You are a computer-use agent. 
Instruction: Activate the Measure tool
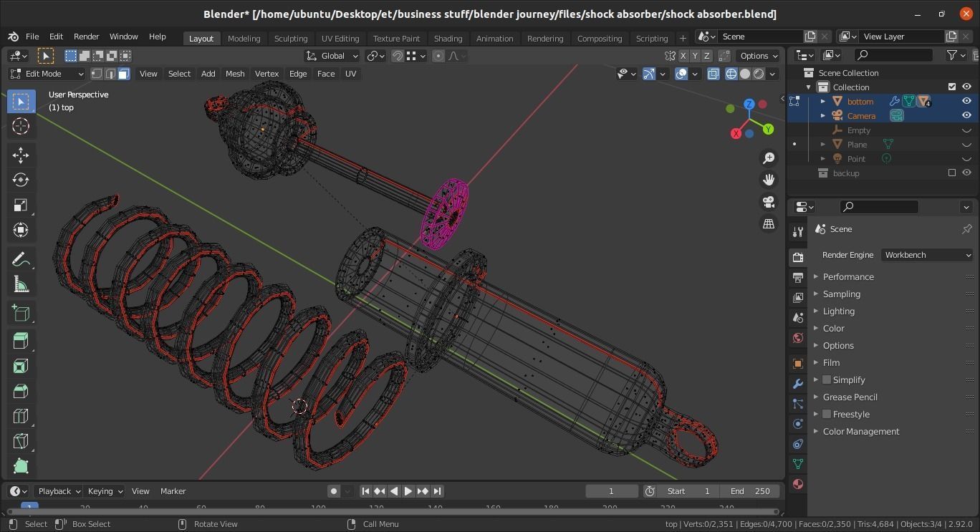click(20, 285)
